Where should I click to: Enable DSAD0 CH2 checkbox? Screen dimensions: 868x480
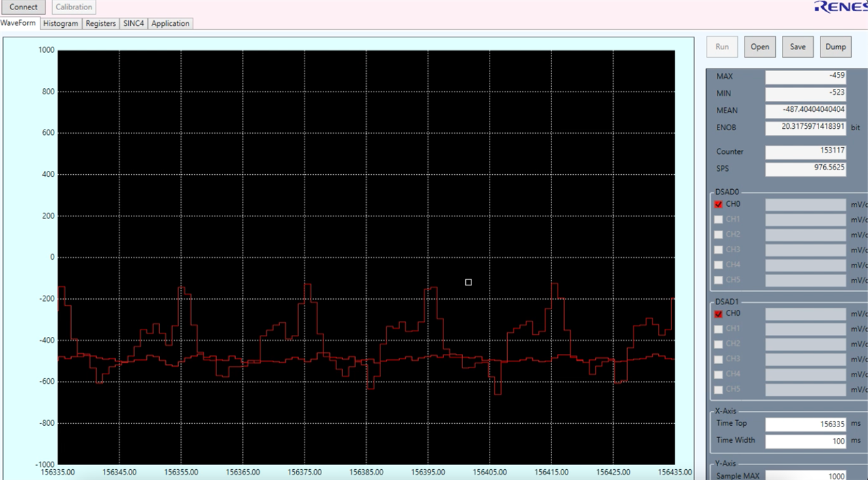tap(718, 235)
